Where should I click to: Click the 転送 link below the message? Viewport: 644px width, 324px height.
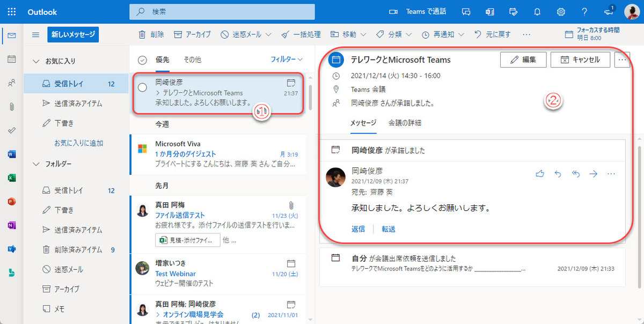tap(389, 229)
